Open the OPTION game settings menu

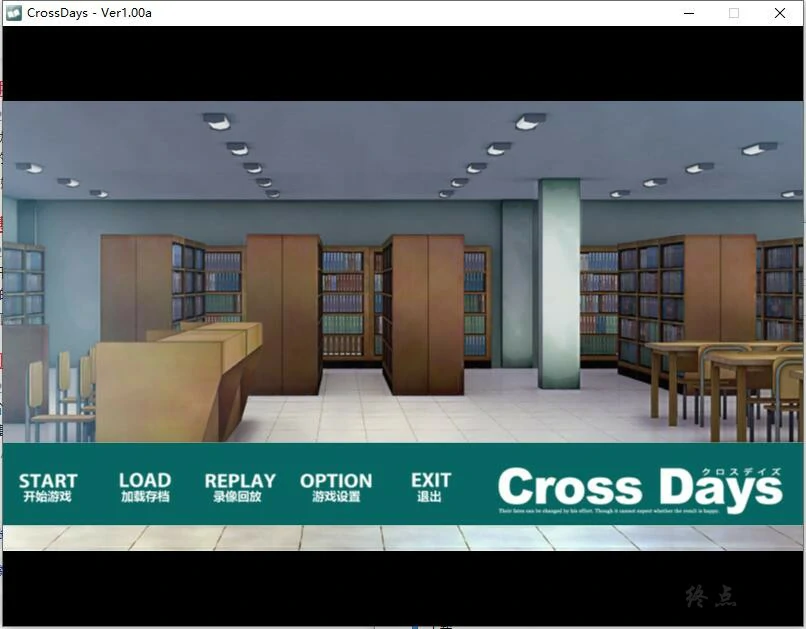[336, 480]
